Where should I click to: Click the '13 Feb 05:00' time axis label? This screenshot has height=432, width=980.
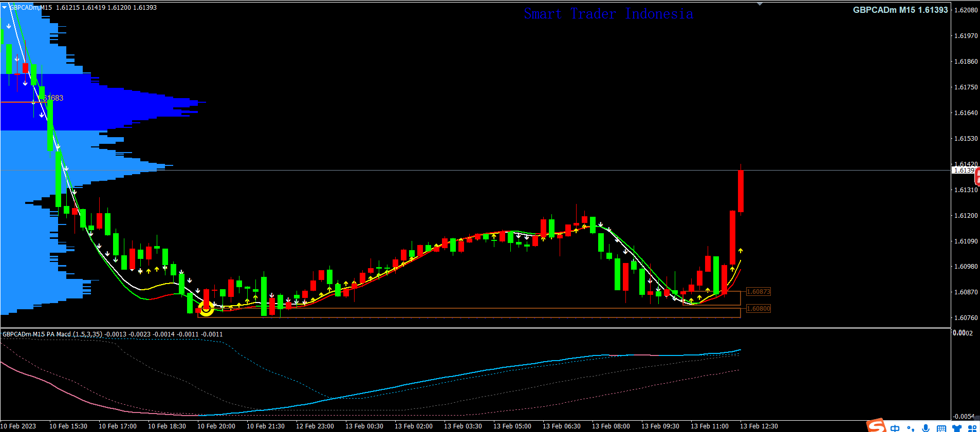(512, 426)
